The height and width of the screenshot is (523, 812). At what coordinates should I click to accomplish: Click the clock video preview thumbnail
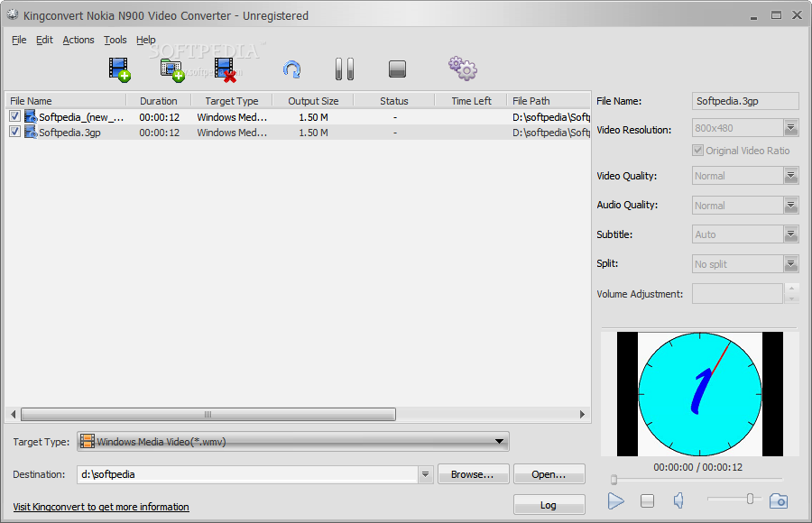click(699, 394)
